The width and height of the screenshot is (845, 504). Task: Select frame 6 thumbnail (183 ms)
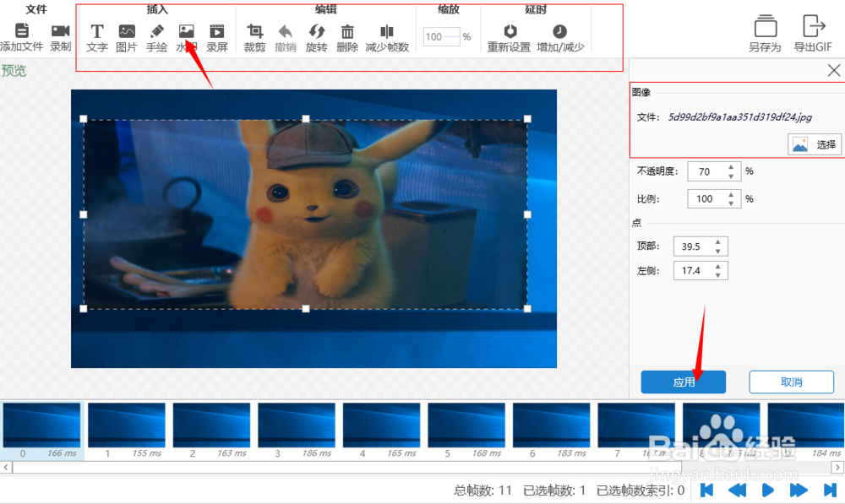pyautogui.click(x=552, y=425)
